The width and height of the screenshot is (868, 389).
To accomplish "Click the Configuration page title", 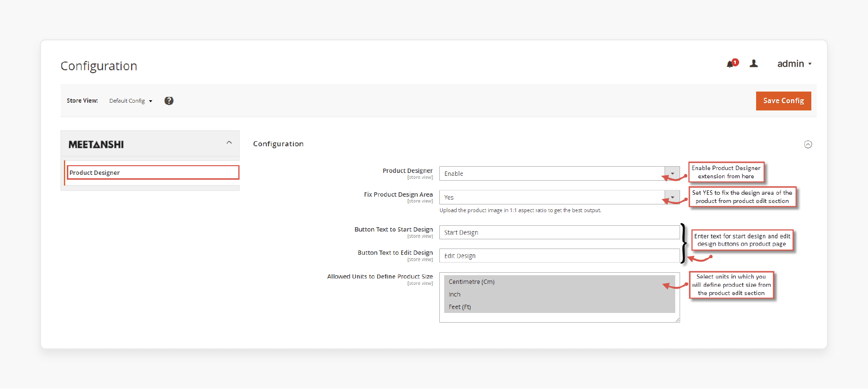I will coord(99,66).
